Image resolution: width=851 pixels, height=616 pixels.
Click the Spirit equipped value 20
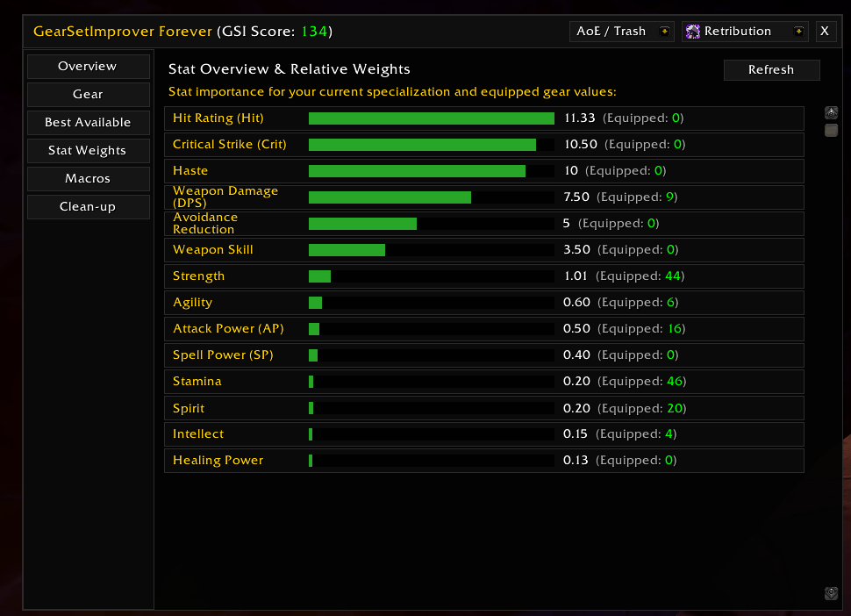point(675,409)
